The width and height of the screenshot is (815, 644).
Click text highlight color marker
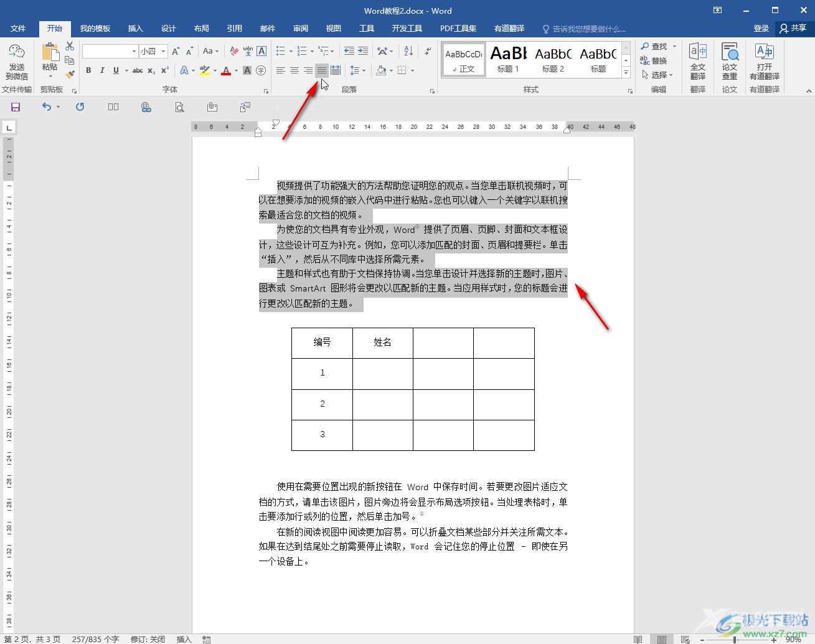point(204,70)
